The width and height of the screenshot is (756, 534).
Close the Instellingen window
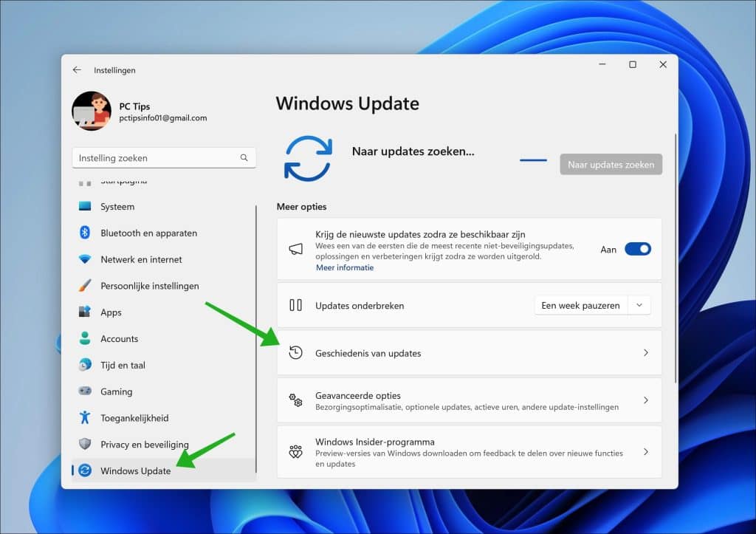(x=663, y=65)
